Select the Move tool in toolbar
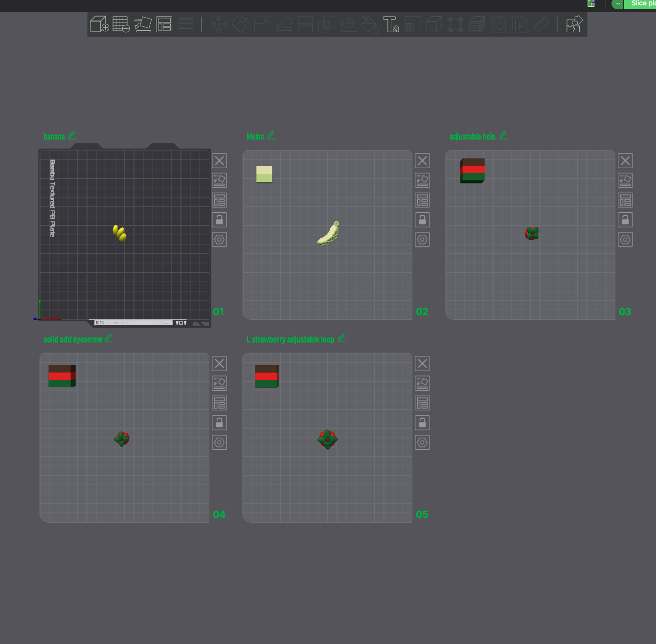Screen dimensions: 656x644 click(x=219, y=24)
